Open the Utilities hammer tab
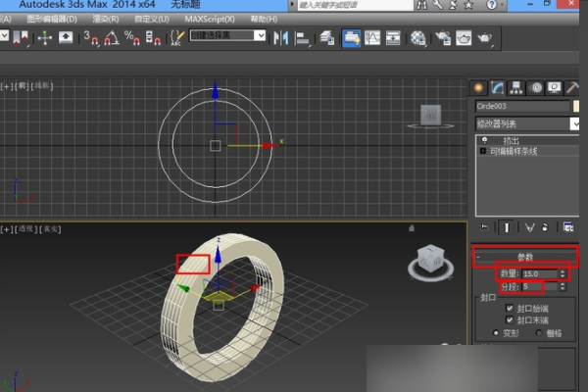 pyautogui.click(x=572, y=88)
